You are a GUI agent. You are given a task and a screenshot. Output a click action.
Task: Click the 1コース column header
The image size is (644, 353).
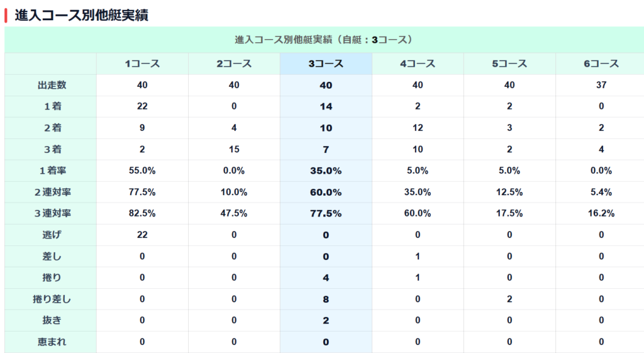[x=142, y=64]
